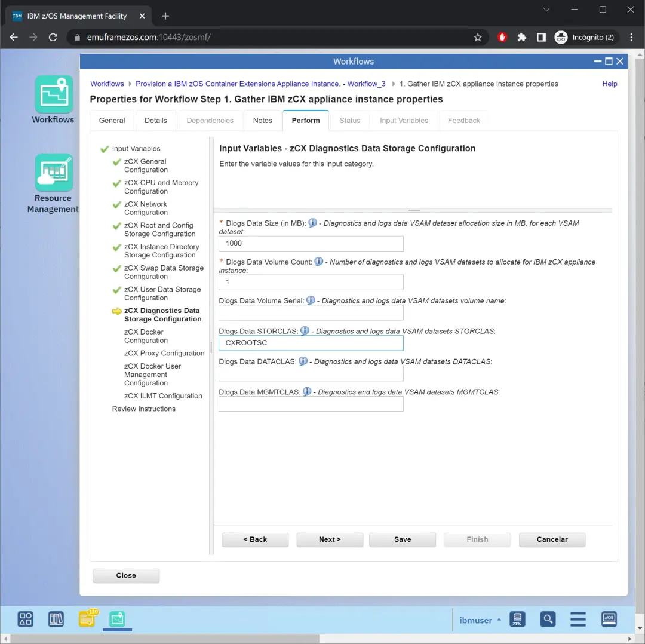Click info icon for Dlogs Data Size
Viewport: 645px width, 644px height.
coord(312,223)
